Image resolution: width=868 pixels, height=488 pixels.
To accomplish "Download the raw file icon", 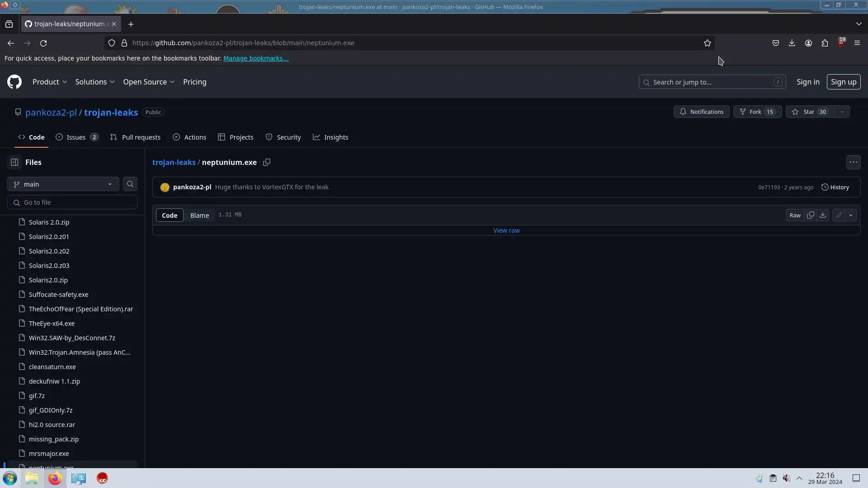I will click(x=823, y=215).
